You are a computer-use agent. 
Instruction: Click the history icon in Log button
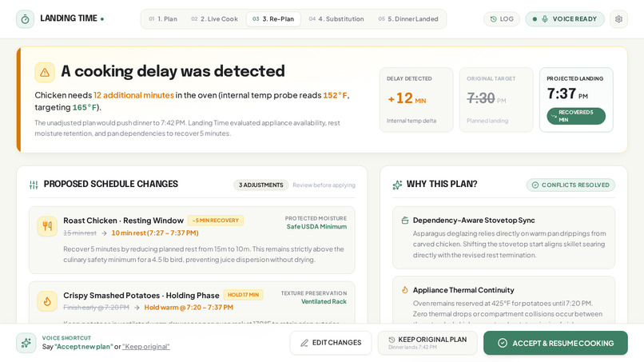click(493, 19)
